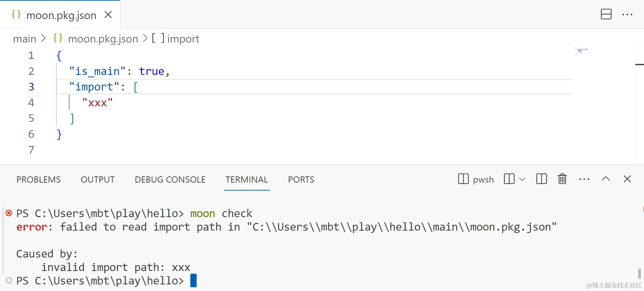
Task: Click the terminal scrollbar thumb
Action: click(639, 273)
